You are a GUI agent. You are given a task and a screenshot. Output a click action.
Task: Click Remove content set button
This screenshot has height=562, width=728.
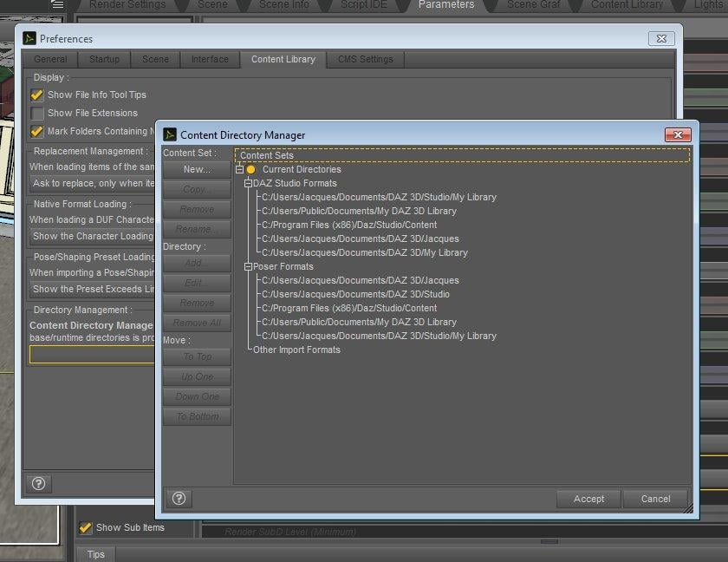click(197, 210)
